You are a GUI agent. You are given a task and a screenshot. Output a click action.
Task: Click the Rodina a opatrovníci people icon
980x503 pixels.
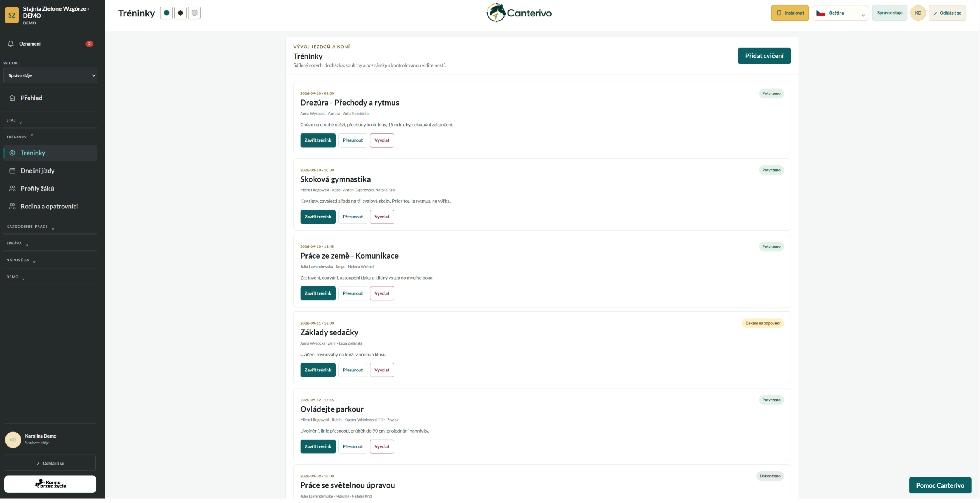coord(12,207)
